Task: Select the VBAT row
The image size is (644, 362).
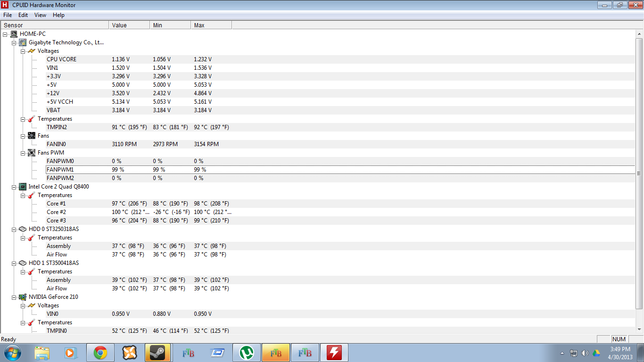Action: tap(341, 110)
